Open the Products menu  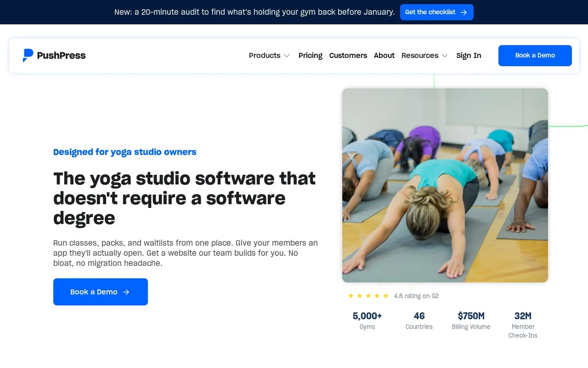pyautogui.click(x=269, y=56)
